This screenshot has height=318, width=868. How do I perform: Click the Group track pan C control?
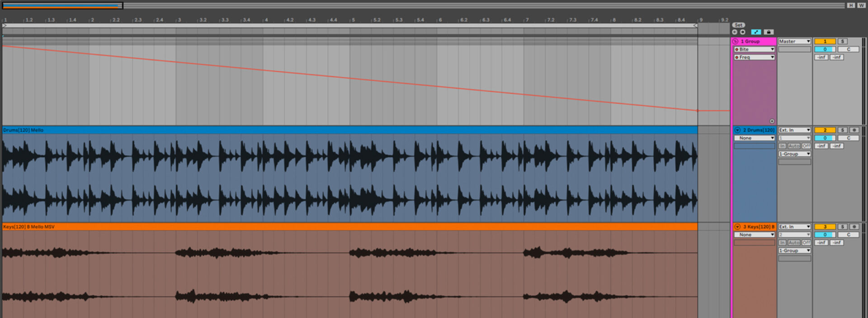point(849,49)
